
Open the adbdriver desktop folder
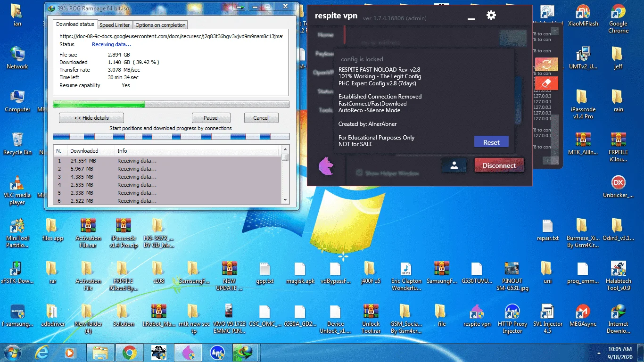pyautogui.click(x=53, y=315)
